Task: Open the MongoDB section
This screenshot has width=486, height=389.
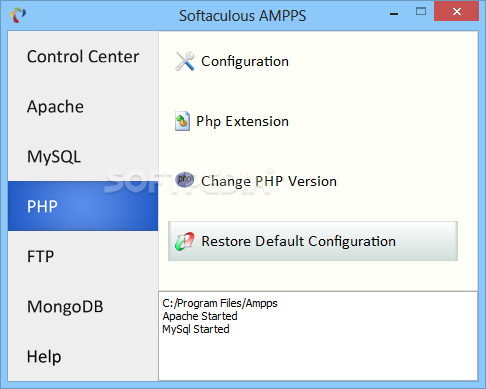Action: [x=83, y=306]
